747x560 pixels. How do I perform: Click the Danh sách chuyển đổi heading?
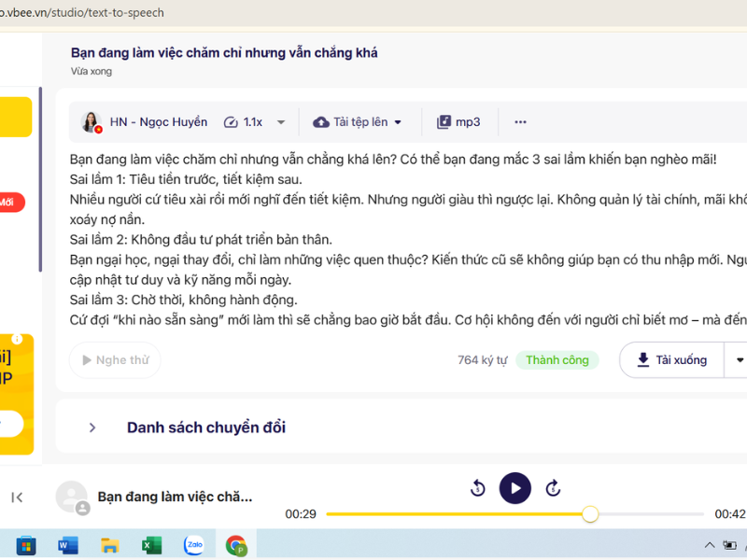click(206, 427)
